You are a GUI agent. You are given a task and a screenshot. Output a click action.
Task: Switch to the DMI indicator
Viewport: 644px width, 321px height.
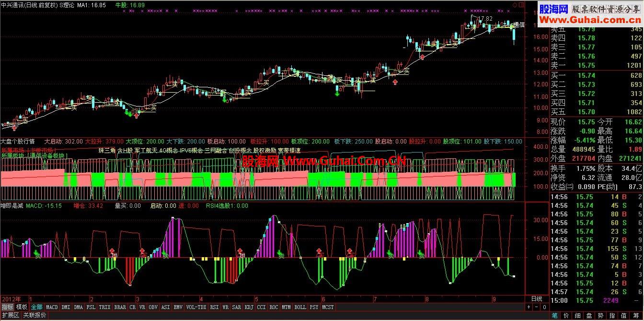coord(66,307)
